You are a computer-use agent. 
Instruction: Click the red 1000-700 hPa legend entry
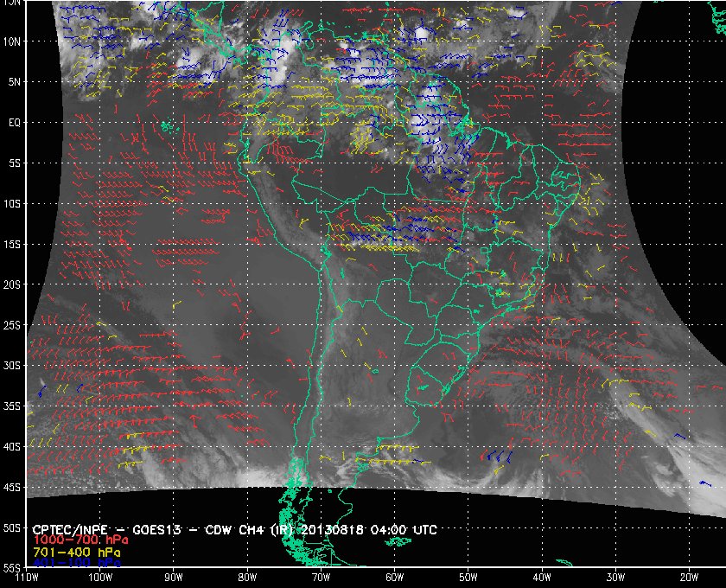[x=80, y=540]
